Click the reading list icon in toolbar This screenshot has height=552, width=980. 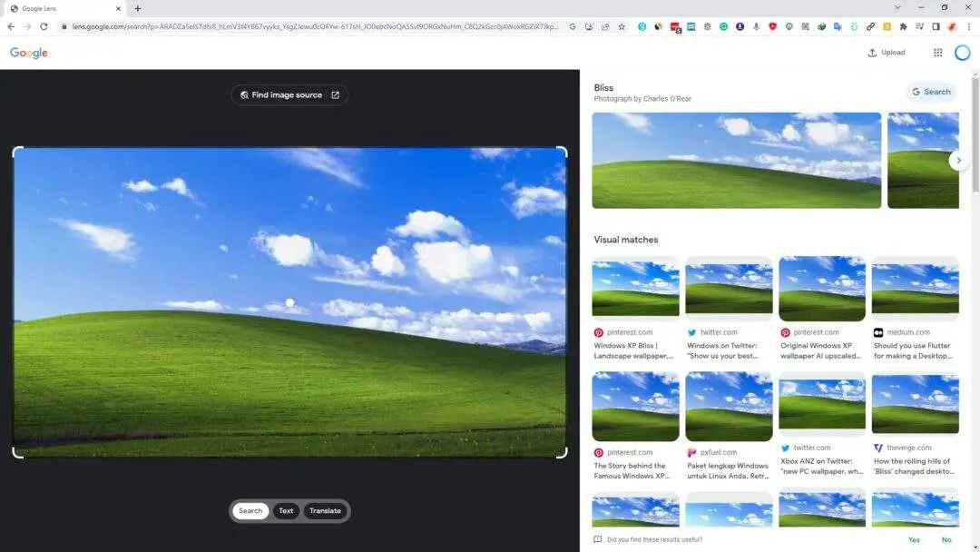[919, 27]
